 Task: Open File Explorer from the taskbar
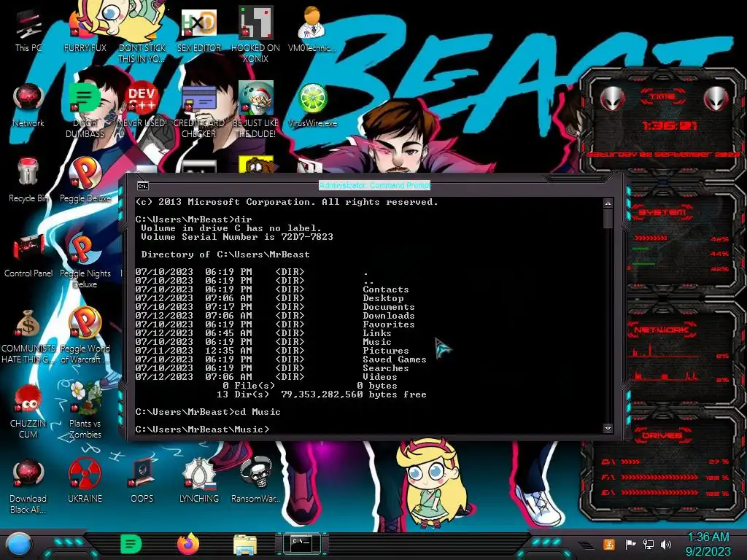point(245,545)
